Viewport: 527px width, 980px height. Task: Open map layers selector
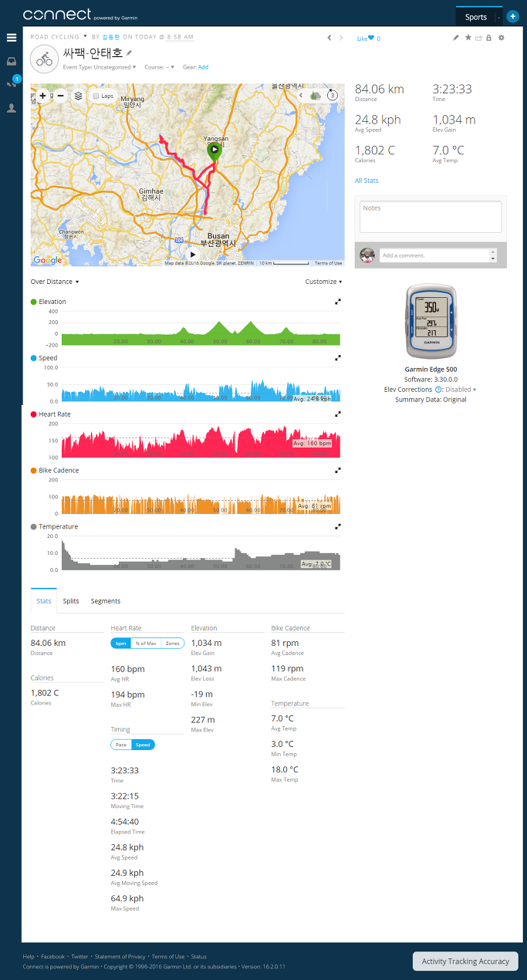point(78,96)
